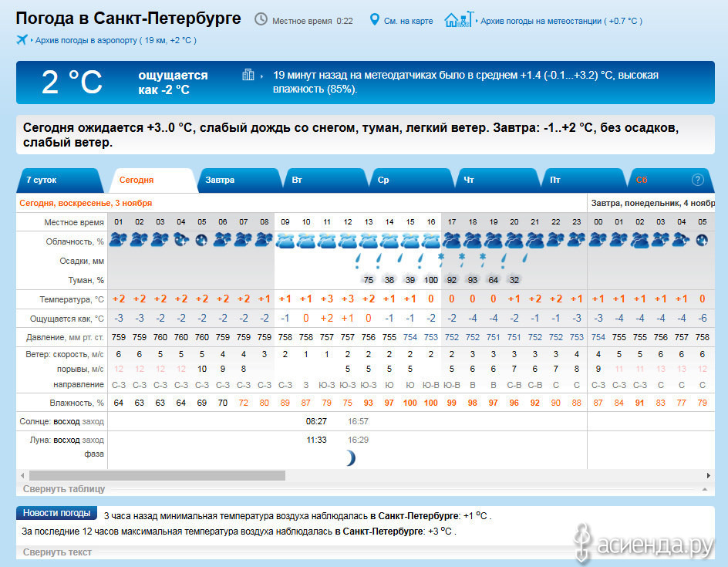728x567 pixels.
Task: Click the overcast cloud icon for hour 16
Action: click(x=431, y=241)
